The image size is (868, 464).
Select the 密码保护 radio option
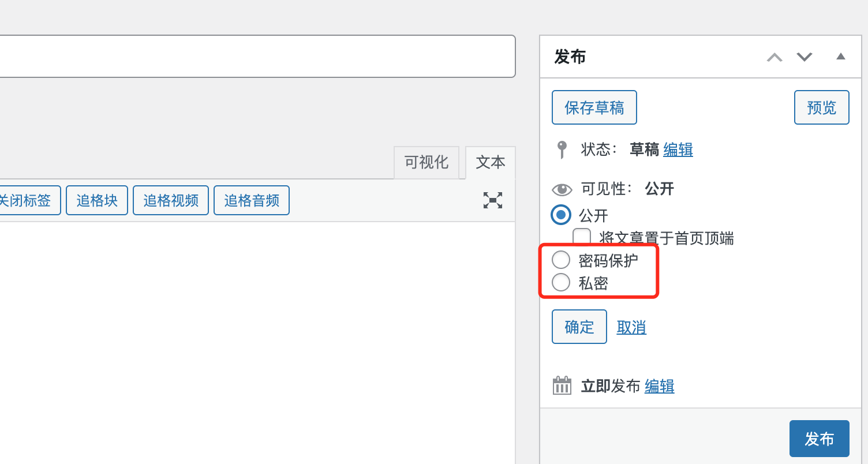[561, 260]
